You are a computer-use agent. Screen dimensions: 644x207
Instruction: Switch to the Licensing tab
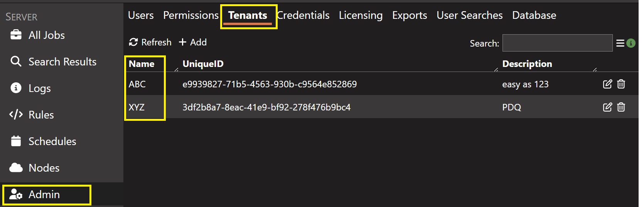(x=361, y=15)
